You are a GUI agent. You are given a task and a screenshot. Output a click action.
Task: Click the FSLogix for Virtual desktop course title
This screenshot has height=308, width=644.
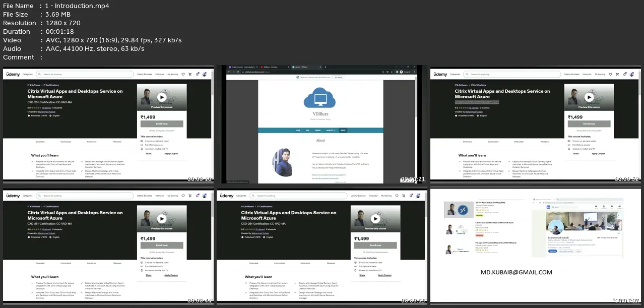[495, 242]
